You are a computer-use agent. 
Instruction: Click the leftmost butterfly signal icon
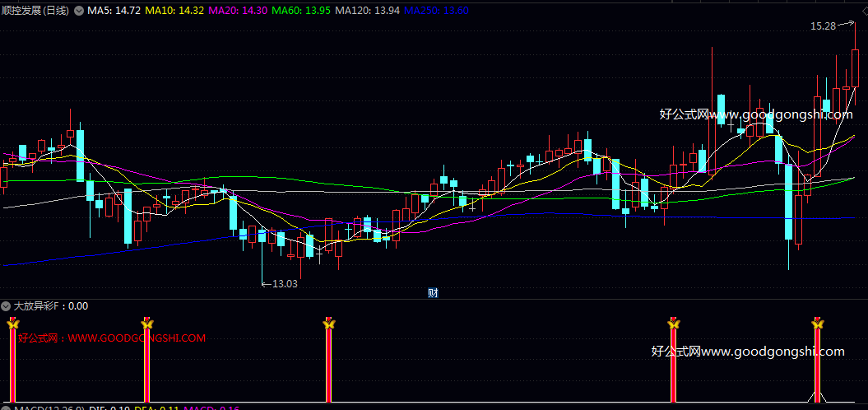coord(12,324)
